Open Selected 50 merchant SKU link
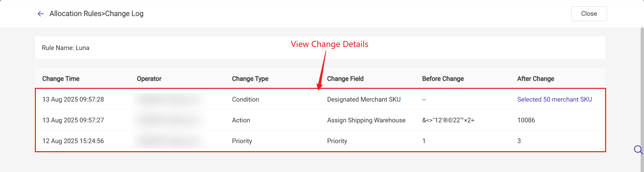This screenshot has width=644, height=172. pos(554,99)
